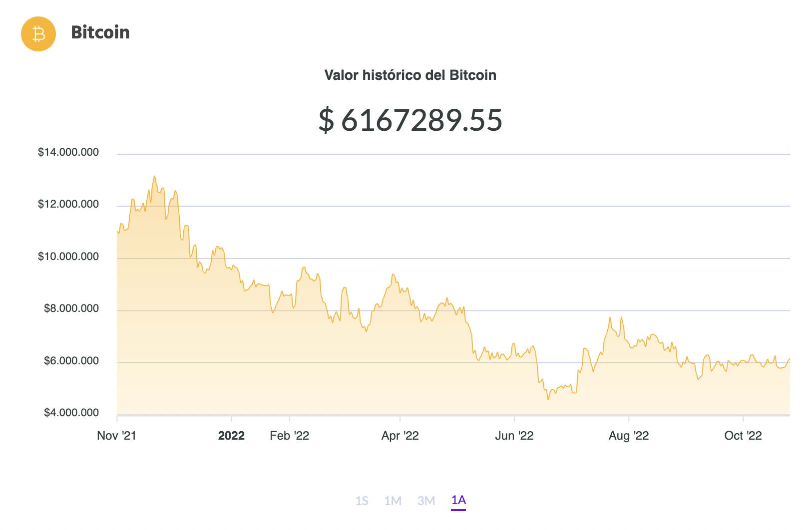Click the Apr '22 axis label
This screenshot has width=812, height=530.
[400, 436]
